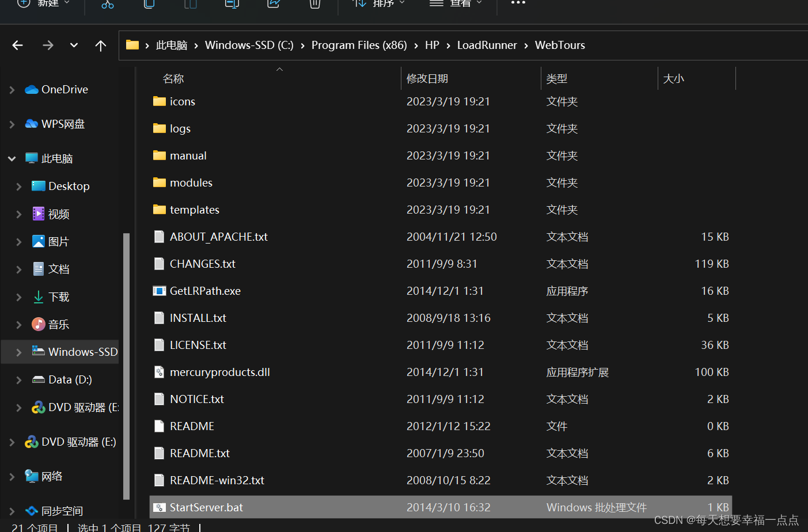Select GetLRPath.exe application icon
Screen dimensions: 808x532
[x=160, y=291]
